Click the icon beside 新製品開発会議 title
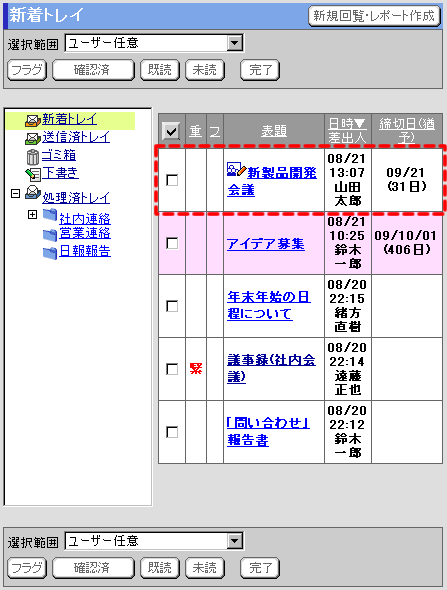 click(236, 170)
